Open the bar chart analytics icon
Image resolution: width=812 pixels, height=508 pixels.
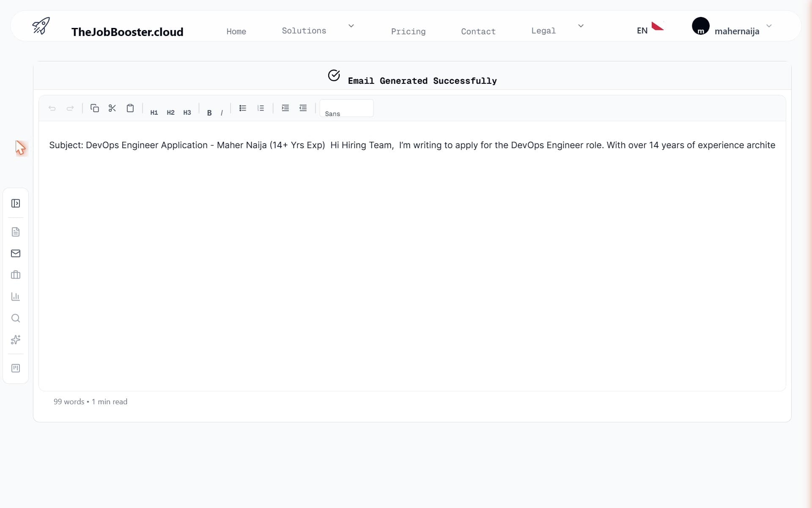(x=16, y=297)
